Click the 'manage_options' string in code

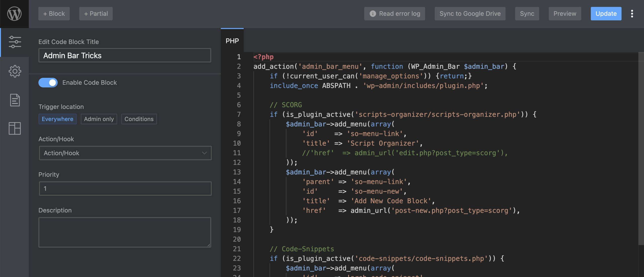(391, 76)
